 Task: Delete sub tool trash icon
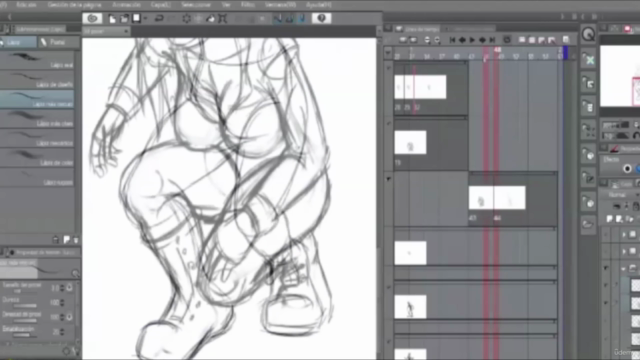[76, 240]
